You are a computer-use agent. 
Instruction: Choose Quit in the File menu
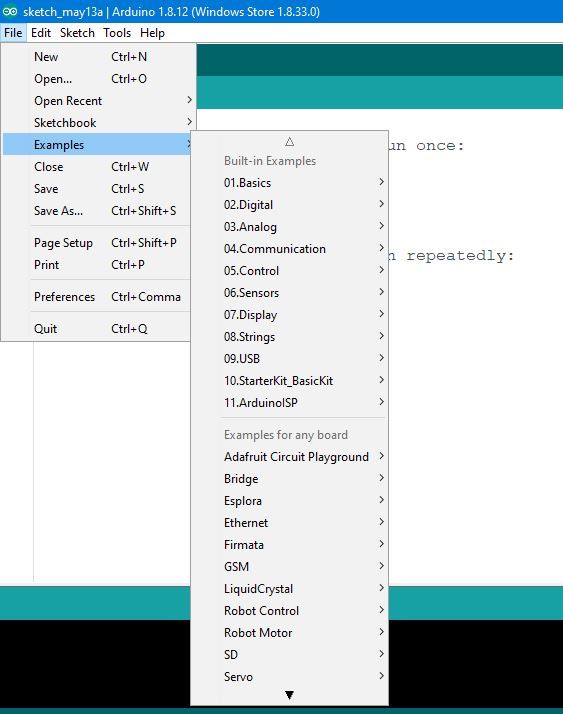pyautogui.click(x=97, y=328)
